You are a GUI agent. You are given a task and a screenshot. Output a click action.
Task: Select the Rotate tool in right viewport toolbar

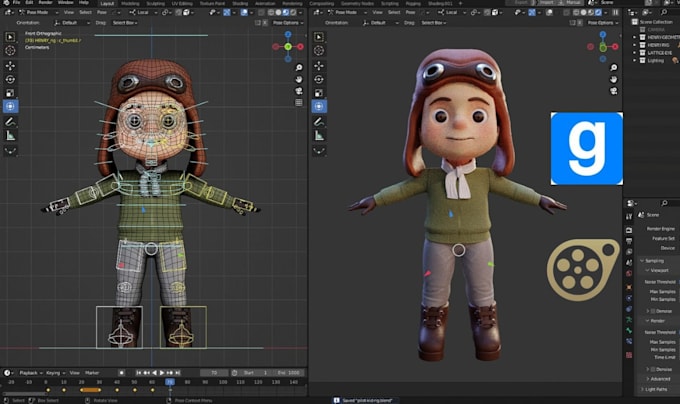pos(319,79)
